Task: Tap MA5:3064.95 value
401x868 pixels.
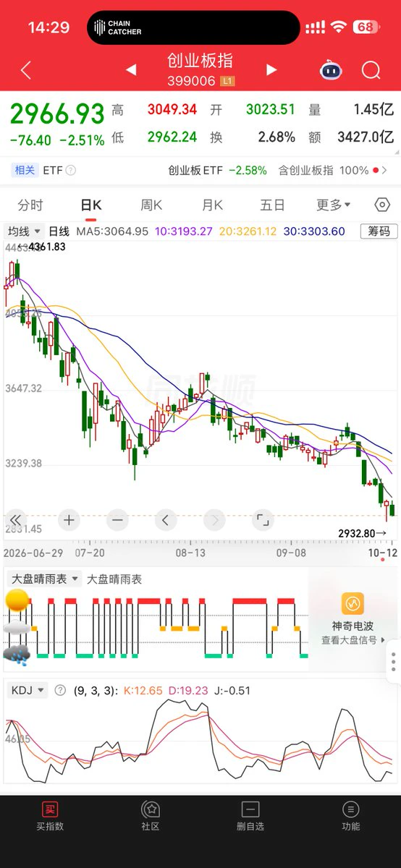Action: click(x=112, y=231)
